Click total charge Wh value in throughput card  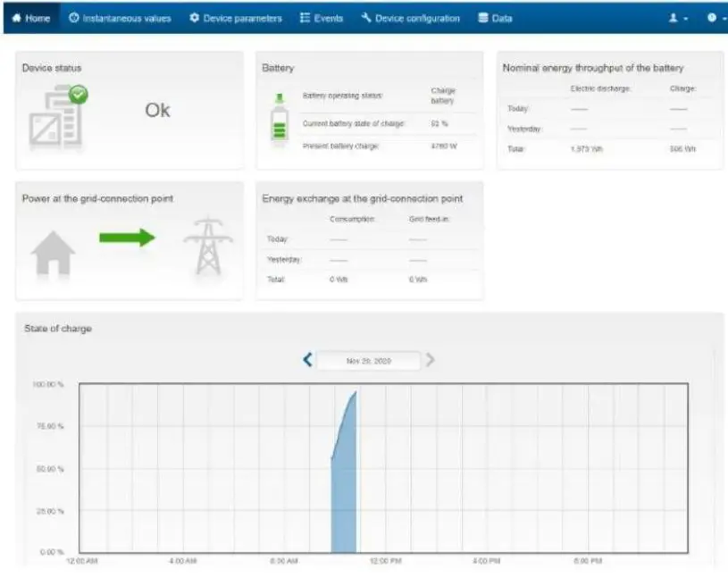pos(682,149)
